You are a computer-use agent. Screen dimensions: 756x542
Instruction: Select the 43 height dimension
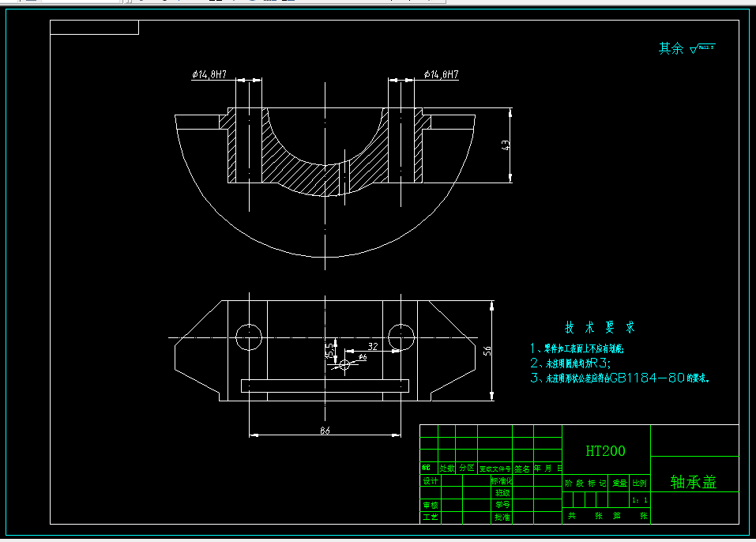click(506, 145)
